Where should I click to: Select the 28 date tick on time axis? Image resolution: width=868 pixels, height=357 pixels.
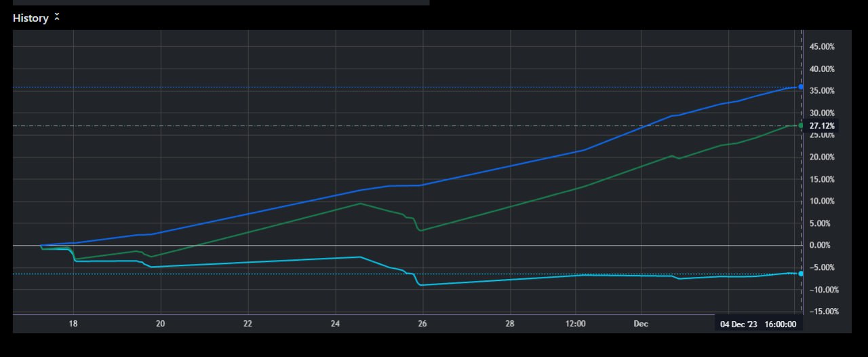click(x=510, y=324)
